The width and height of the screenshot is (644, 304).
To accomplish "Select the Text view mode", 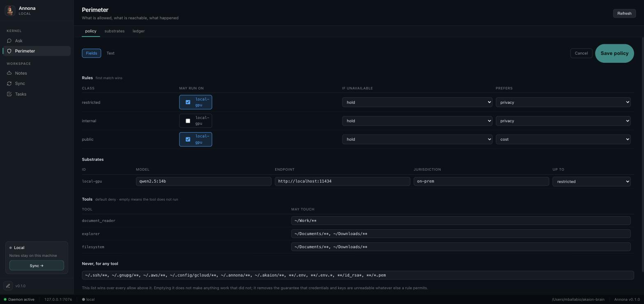I will click(x=110, y=53).
